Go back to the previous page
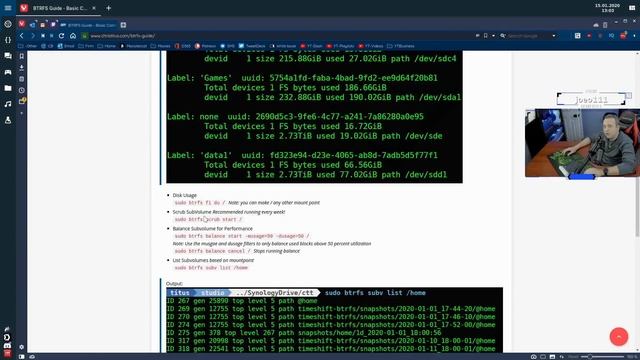640x360 pixels. click(22, 36)
